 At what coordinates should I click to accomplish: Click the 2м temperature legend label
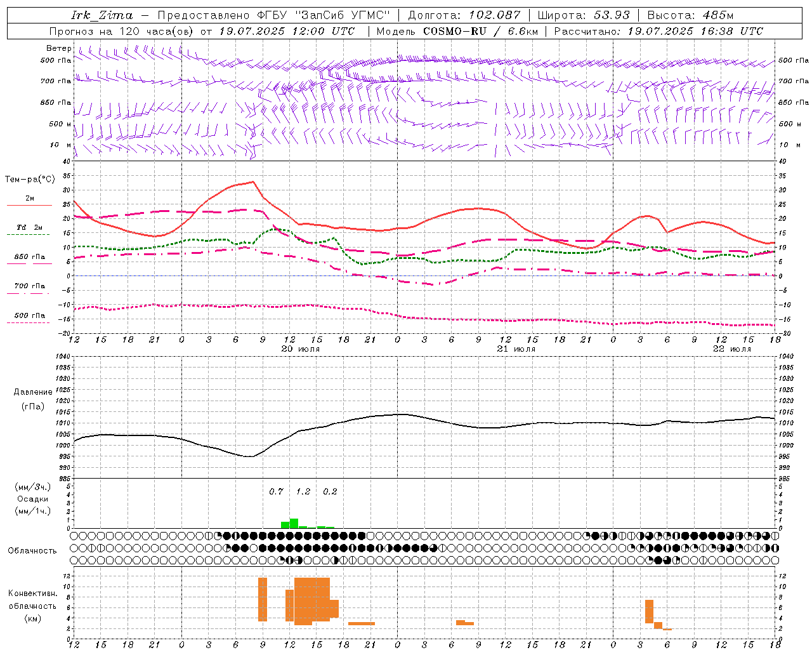point(30,199)
